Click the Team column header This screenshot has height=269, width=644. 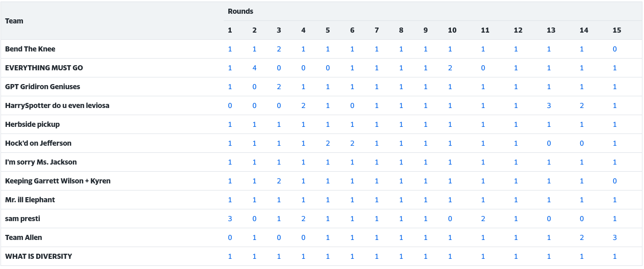tap(14, 21)
